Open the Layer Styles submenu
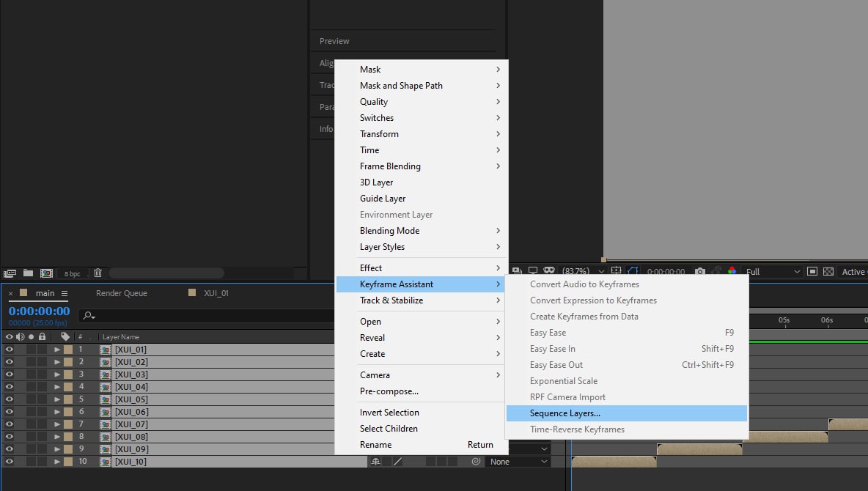The height and width of the screenshot is (491, 868). tap(422, 247)
